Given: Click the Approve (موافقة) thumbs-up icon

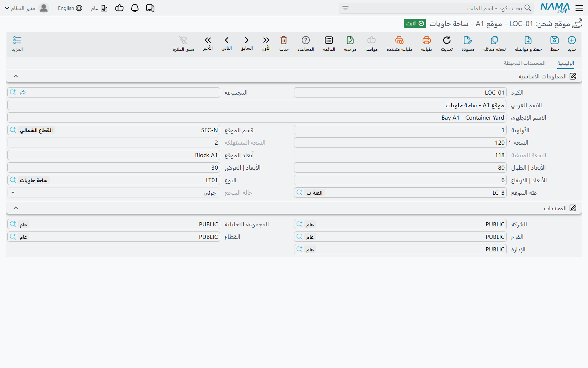Looking at the screenshot, I should [372, 40].
